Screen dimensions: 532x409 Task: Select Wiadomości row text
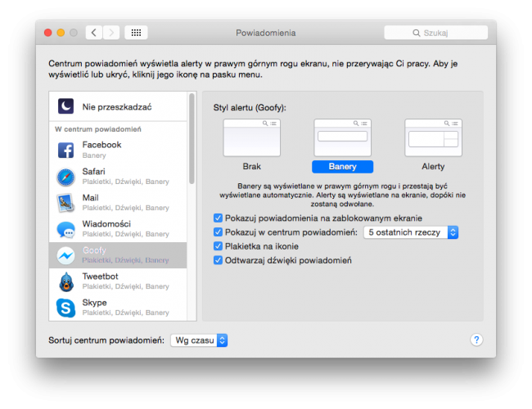(x=125, y=228)
